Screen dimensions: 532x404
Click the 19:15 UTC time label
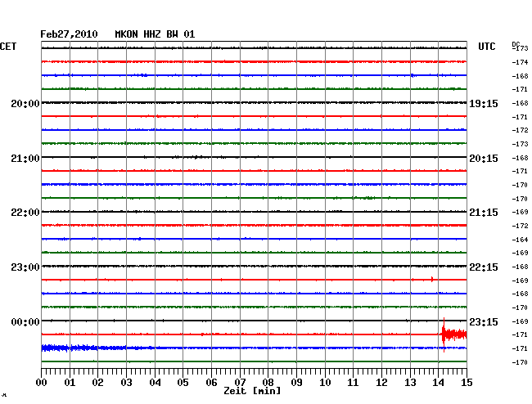[484, 103]
